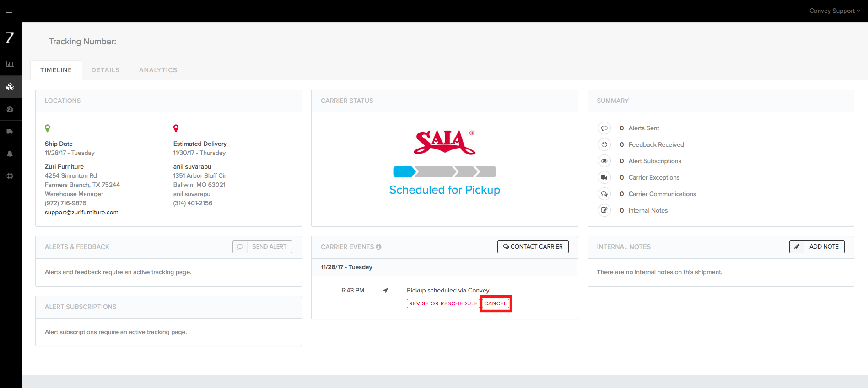Click the 'ALERT SUBSCRIPTIONS' panel heading

[x=81, y=307]
